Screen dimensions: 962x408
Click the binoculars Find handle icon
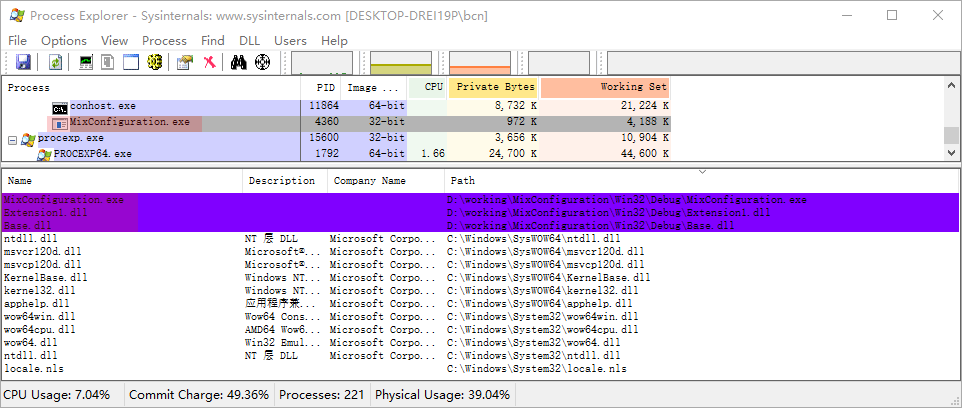coord(239,62)
